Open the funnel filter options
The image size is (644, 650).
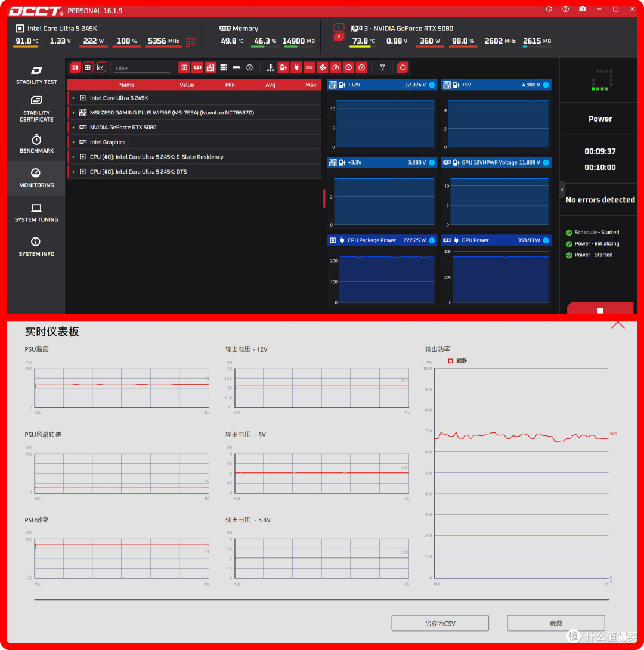382,67
